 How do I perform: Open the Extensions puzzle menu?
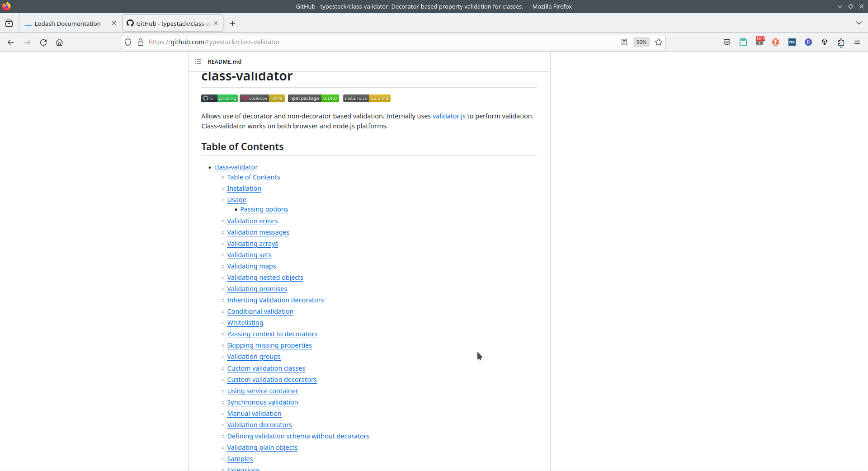[841, 42]
